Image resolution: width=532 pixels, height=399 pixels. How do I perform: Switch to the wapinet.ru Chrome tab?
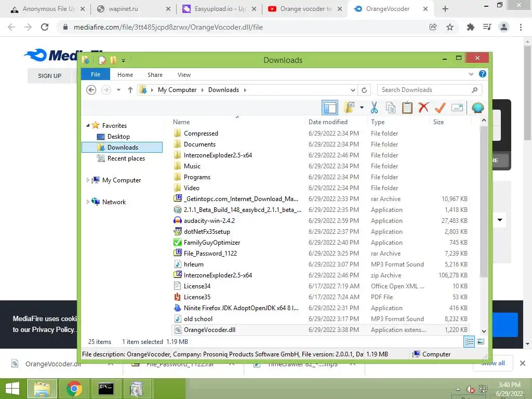(x=123, y=9)
